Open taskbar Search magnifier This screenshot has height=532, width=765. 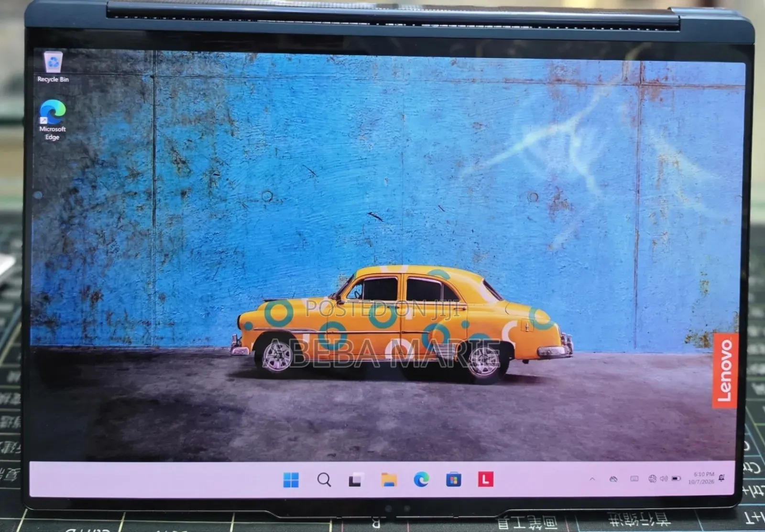(324, 479)
